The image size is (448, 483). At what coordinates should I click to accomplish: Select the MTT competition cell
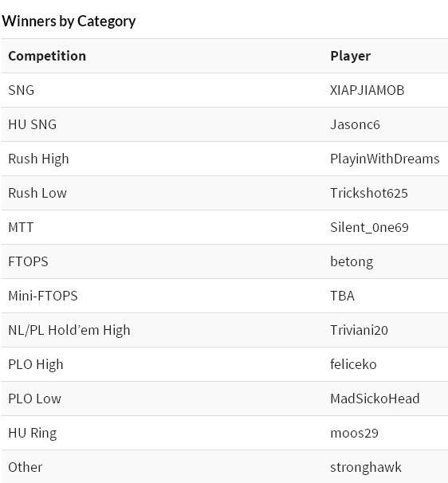[21, 227]
